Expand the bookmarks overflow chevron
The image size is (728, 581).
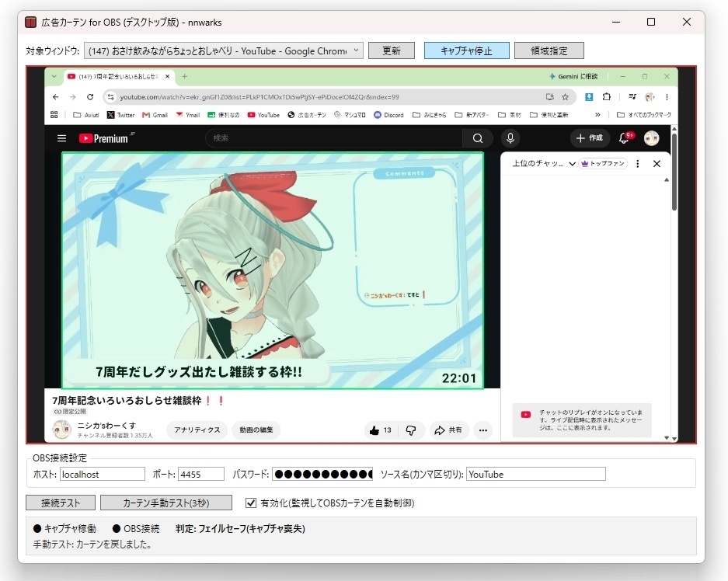(x=597, y=115)
